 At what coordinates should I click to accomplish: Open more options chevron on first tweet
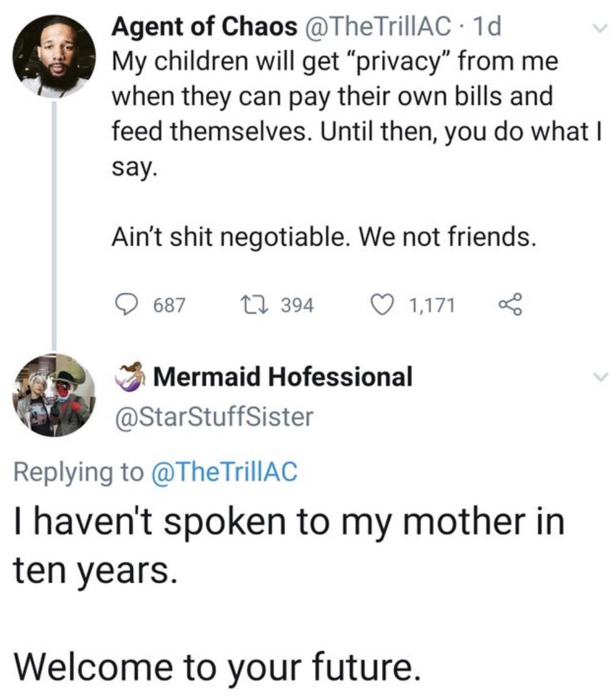click(599, 28)
